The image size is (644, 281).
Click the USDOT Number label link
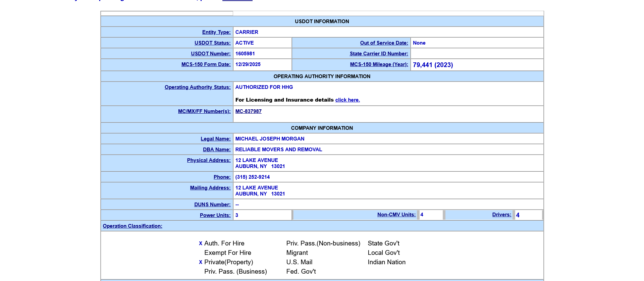coord(211,54)
